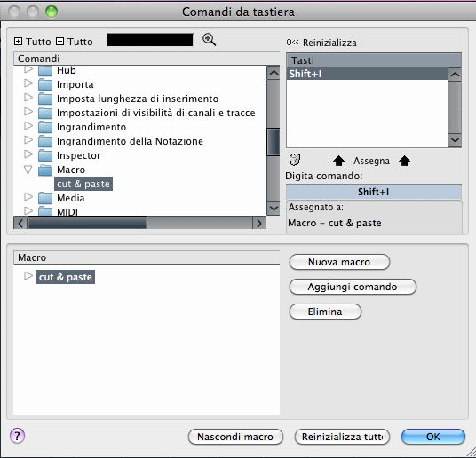
Task: Click the search magnifier icon
Action: 210,40
